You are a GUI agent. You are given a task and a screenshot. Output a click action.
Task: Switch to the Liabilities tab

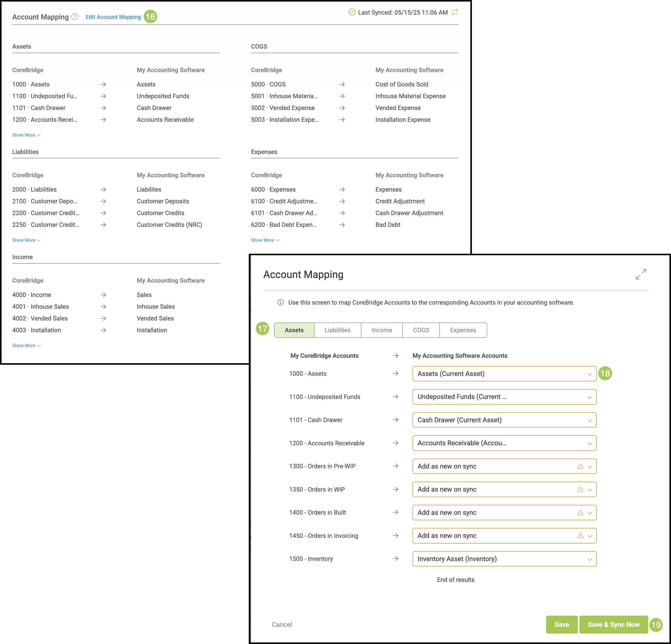337,330
